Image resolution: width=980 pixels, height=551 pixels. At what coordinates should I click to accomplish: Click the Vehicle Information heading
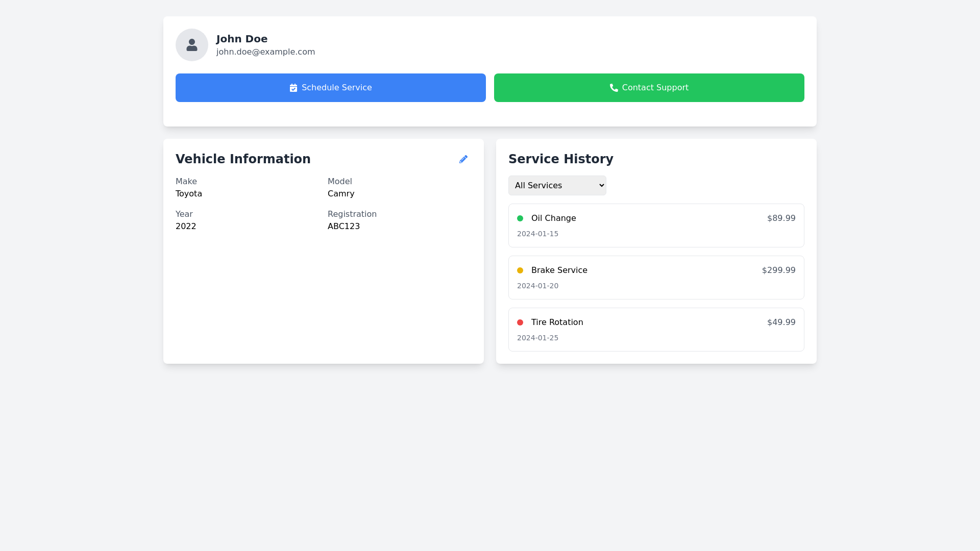pyautogui.click(x=243, y=159)
